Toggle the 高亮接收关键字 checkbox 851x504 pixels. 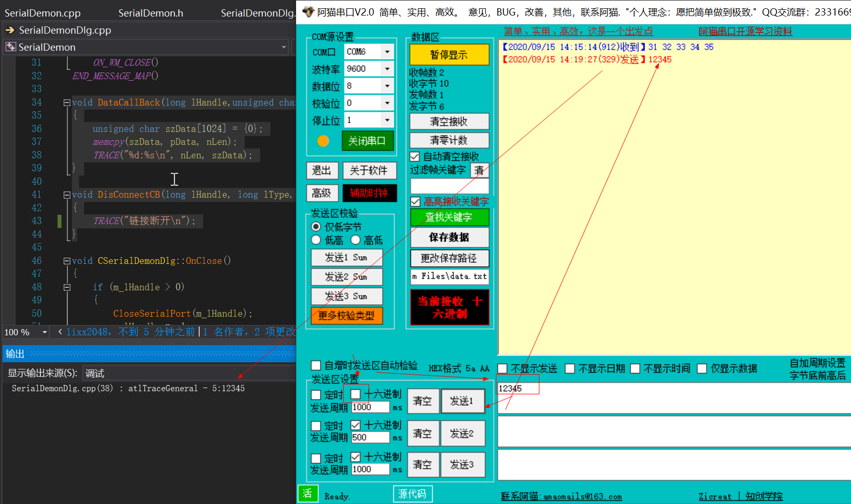(x=415, y=201)
